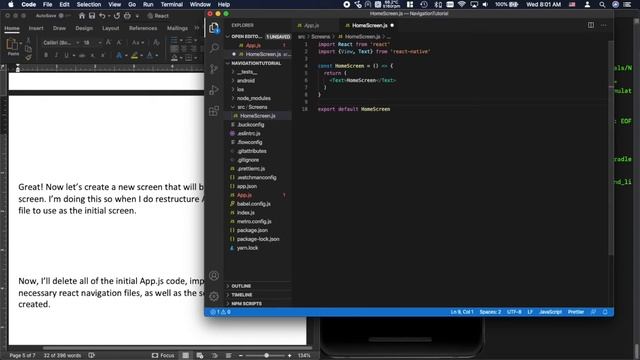Open Selection menu in macOS menu bar
640x360 pixels.
(89, 4)
